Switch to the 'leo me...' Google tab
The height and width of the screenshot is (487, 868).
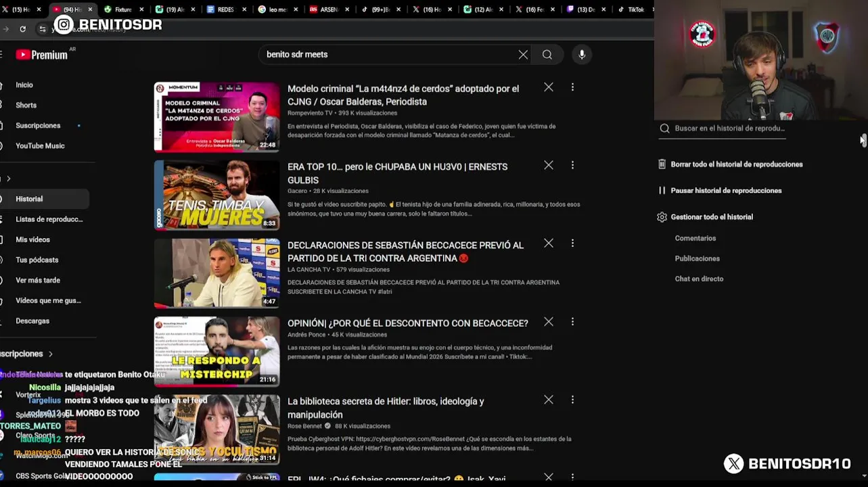[x=277, y=9]
